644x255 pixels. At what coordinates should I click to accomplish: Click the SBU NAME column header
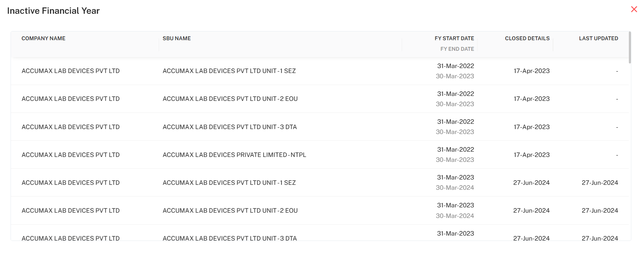[x=177, y=38]
